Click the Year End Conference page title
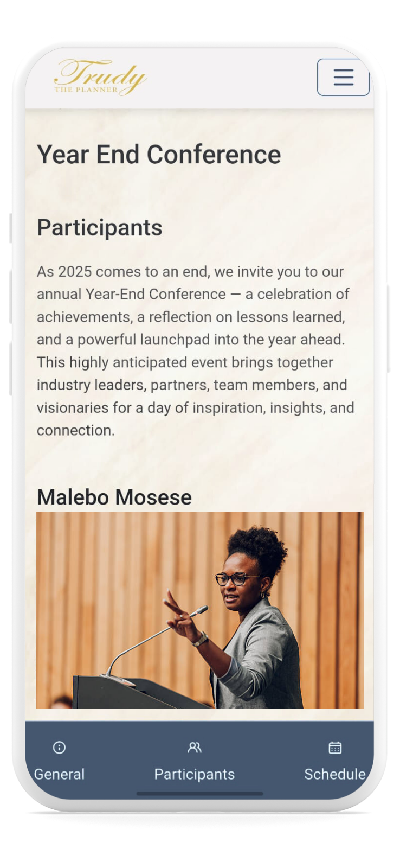The width and height of the screenshot is (400, 868). click(x=159, y=155)
